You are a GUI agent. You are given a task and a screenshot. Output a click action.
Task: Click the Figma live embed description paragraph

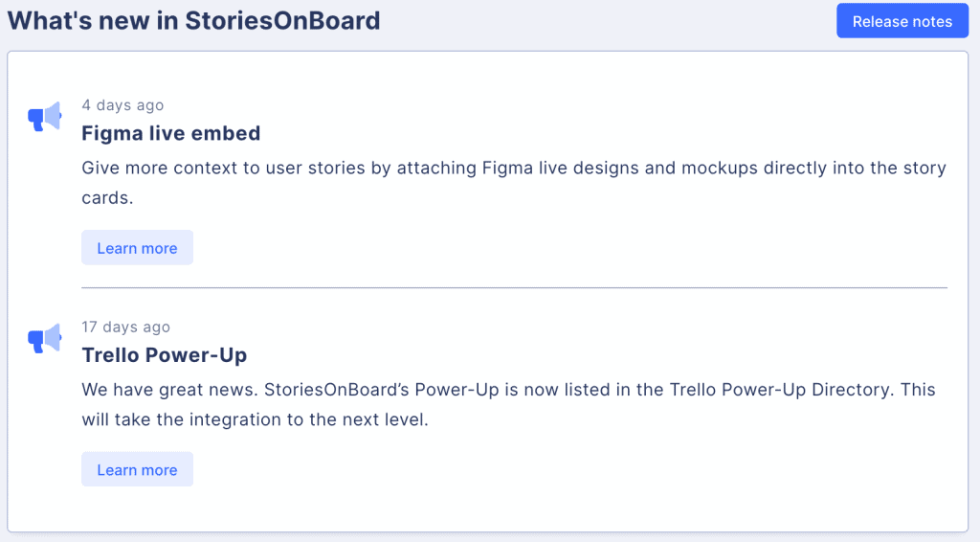pyautogui.click(x=514, y=183)
